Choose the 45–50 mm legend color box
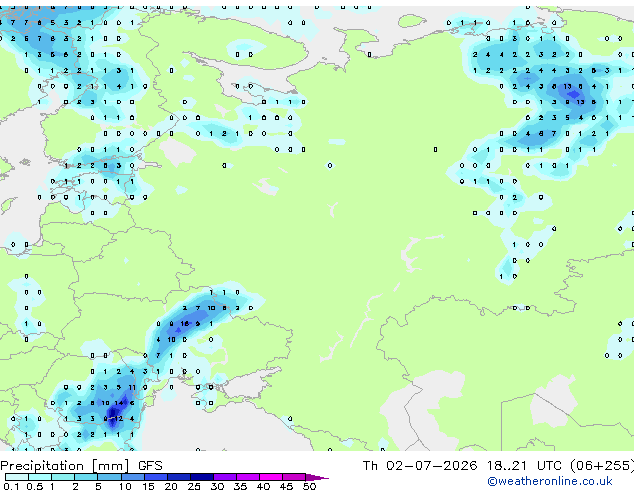Screen dimensions: 634x490 pos(294,477)
